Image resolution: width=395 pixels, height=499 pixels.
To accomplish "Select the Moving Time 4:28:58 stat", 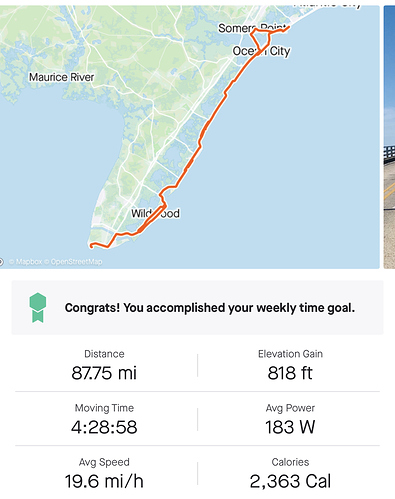I will [x=104, y=419].
